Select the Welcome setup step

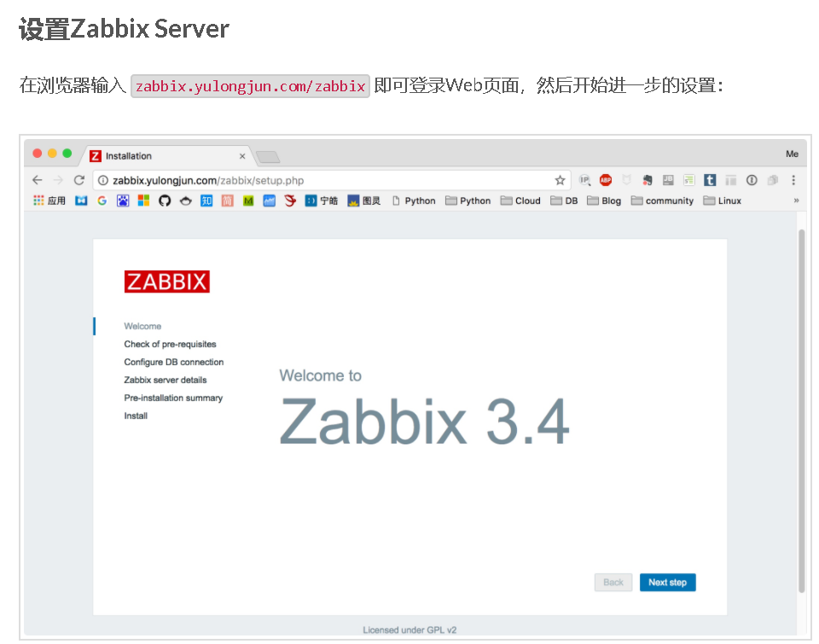pyautogui.click(x=142, y=326)
